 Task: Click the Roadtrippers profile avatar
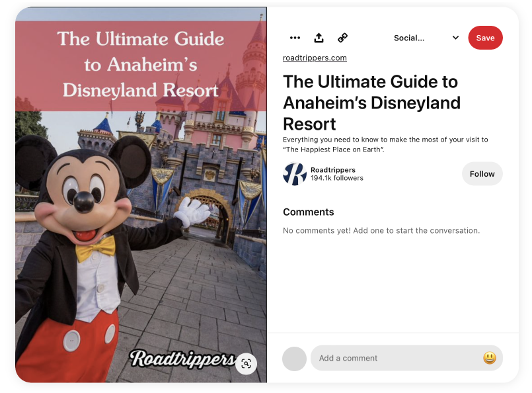click(x=295, y=174)
